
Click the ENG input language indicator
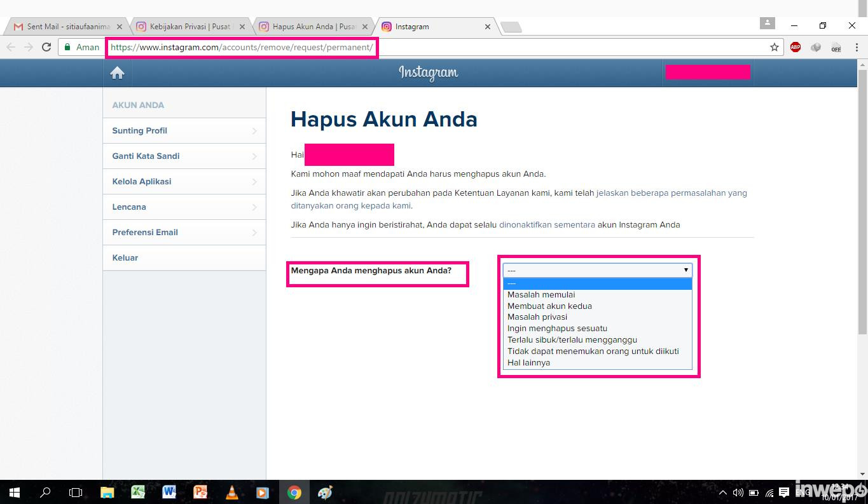[x=803, y=493]
